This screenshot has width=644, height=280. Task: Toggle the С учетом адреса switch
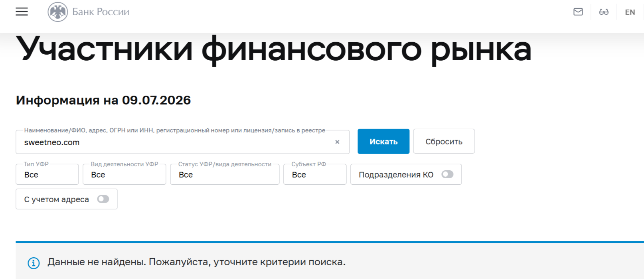(x=103, y=199)
